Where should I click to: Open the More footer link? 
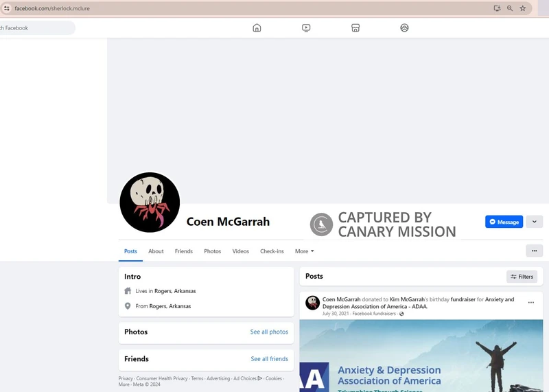[124, 384]
